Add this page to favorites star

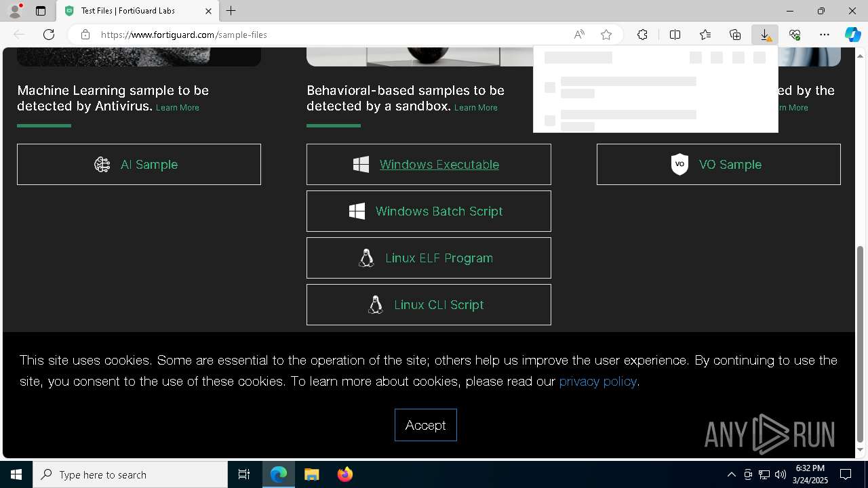coord(606,35)
